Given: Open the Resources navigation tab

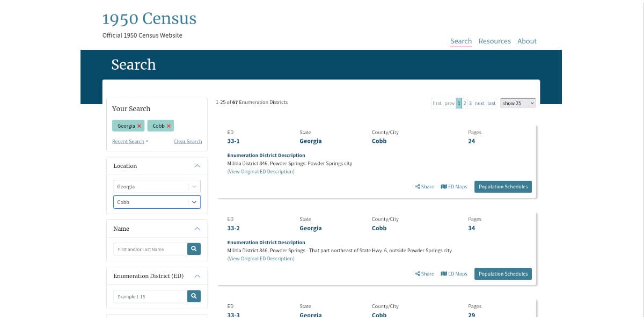Looking at the screenshot, I should coord(495,41).
